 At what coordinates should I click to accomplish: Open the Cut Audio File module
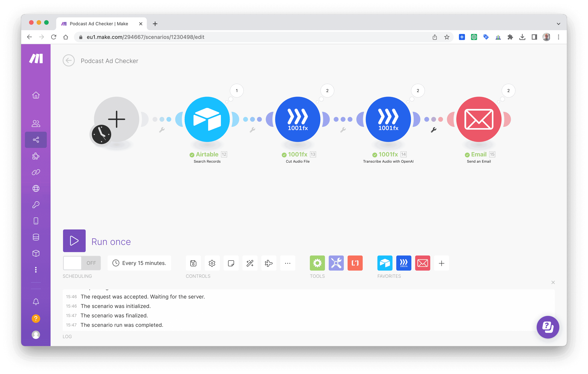pos(298,119)
